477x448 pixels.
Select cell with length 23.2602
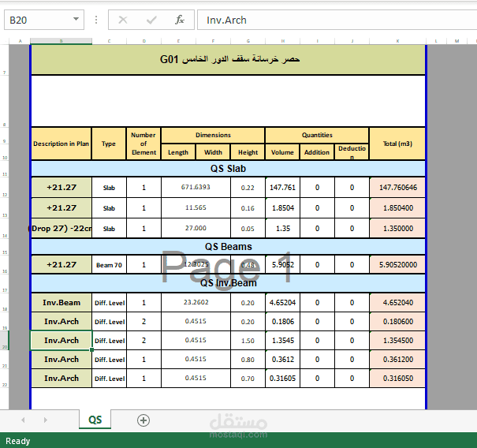click(x=196, y=303)
